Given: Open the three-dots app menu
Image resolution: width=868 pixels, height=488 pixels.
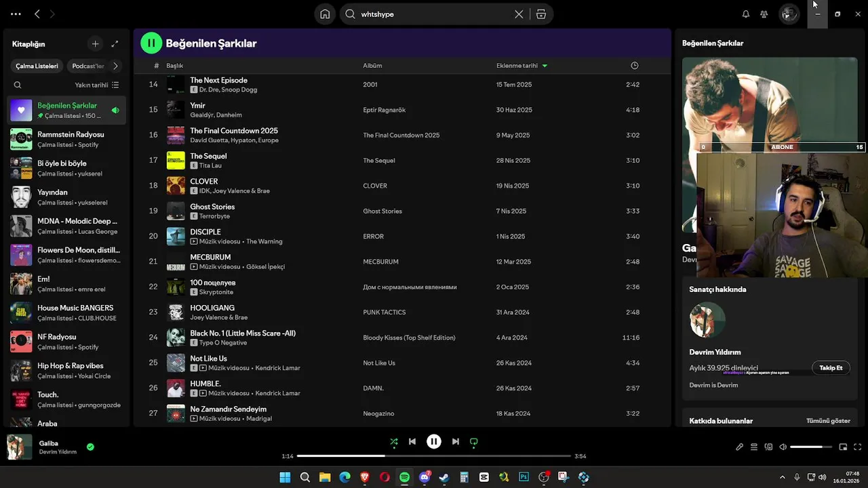Looking at the screenshot, I should coord(16,14).
